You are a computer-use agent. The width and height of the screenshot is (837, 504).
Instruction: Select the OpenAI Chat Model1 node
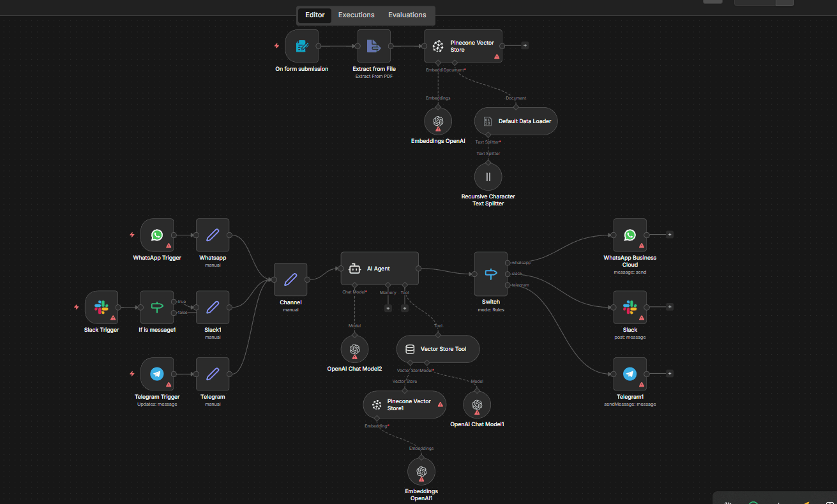(x=477, y=404)
